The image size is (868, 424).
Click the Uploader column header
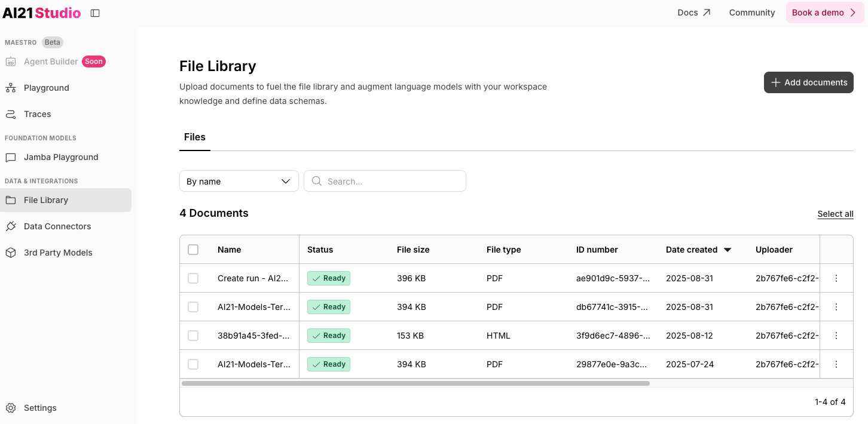(x=774, y=250)
